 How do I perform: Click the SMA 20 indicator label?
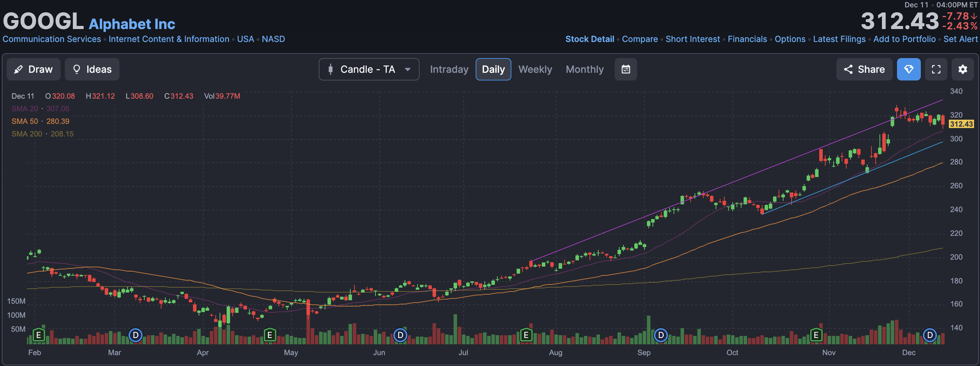click(x=25, y=109)
